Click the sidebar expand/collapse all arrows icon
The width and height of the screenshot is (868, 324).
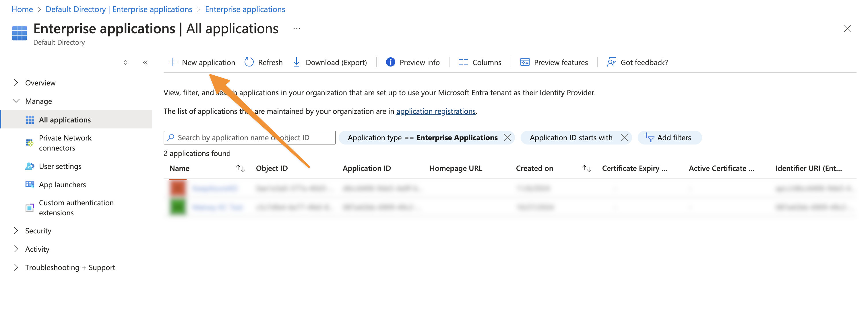(126, 63)
